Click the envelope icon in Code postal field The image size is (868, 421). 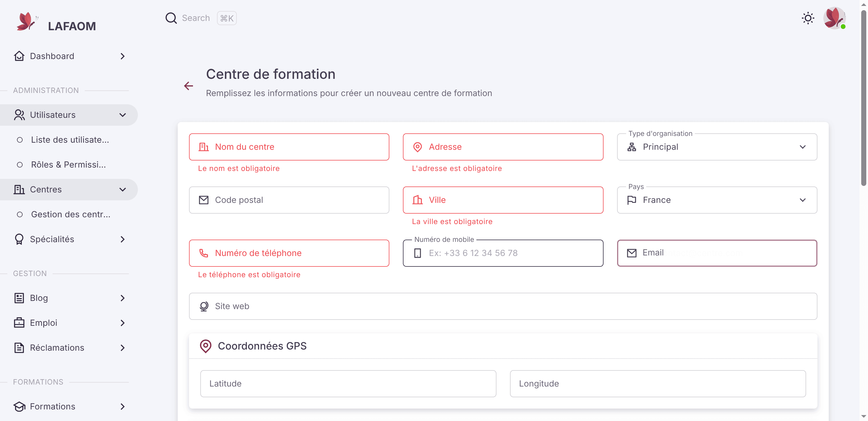[204, 200]
